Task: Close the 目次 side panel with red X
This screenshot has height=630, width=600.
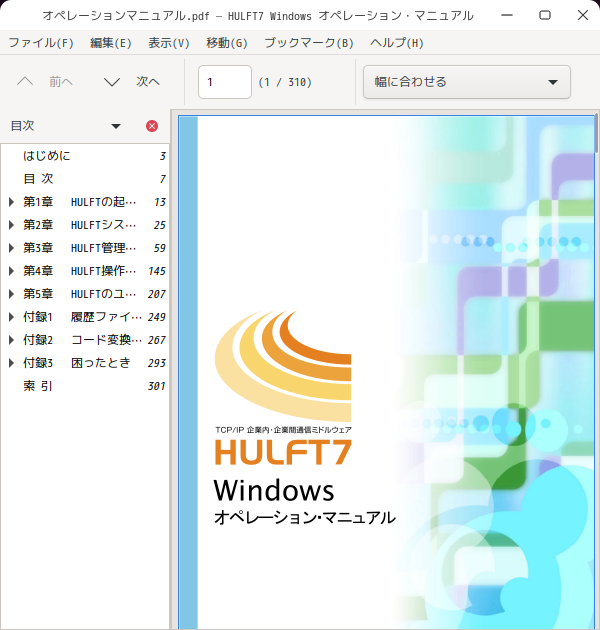Action: click(x=152, y=126)
